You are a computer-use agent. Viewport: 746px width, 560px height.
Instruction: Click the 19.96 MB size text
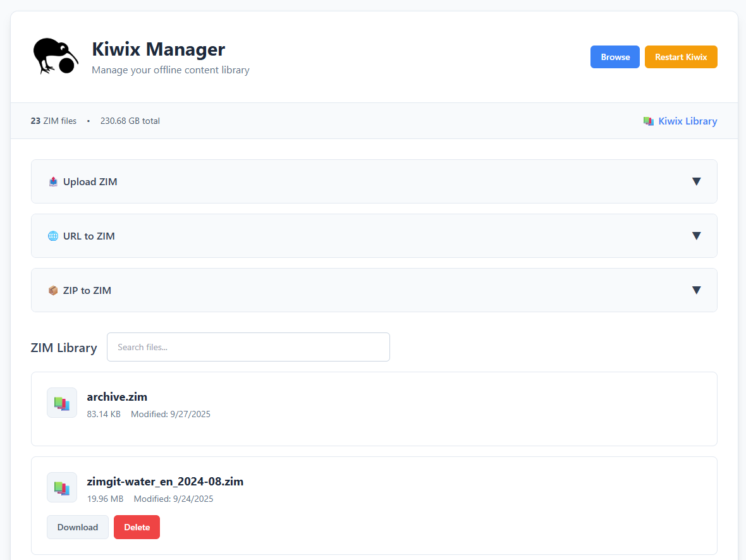pos(105,499)
